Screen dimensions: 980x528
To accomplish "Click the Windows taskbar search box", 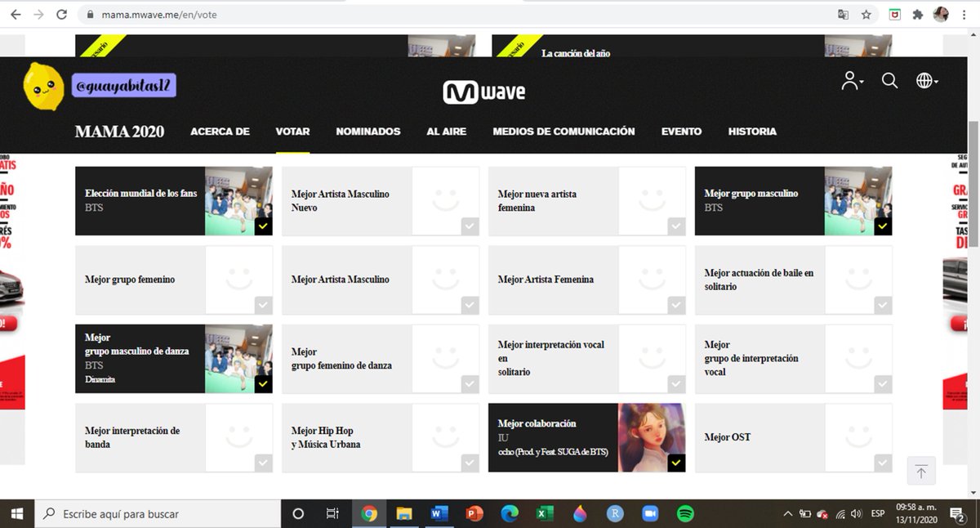I will point(158,513).
